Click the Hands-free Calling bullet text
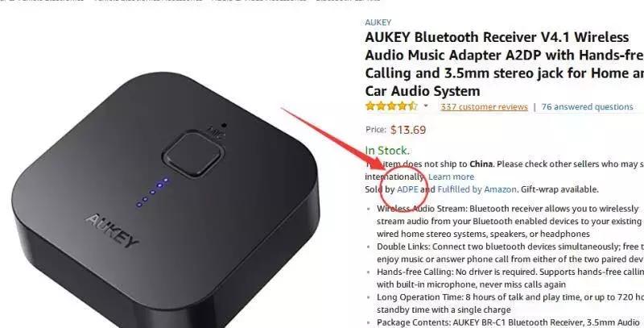Viewport: 644px width, 328px height. point(510,278)
